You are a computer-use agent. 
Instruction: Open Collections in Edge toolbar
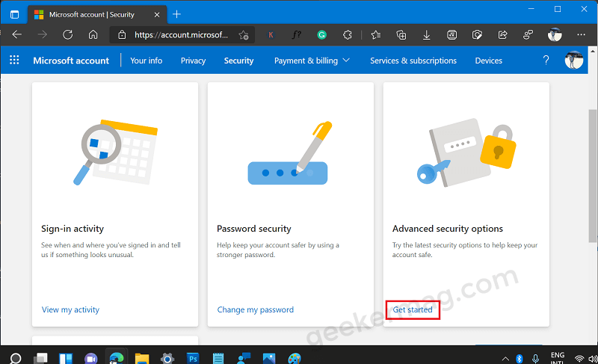[401, 35]
